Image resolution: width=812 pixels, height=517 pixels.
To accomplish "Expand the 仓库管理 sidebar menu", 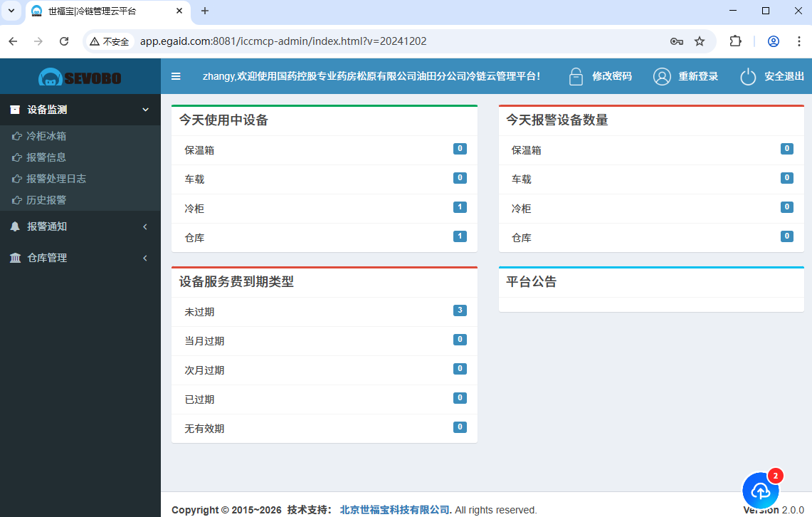I will point(80,258).
